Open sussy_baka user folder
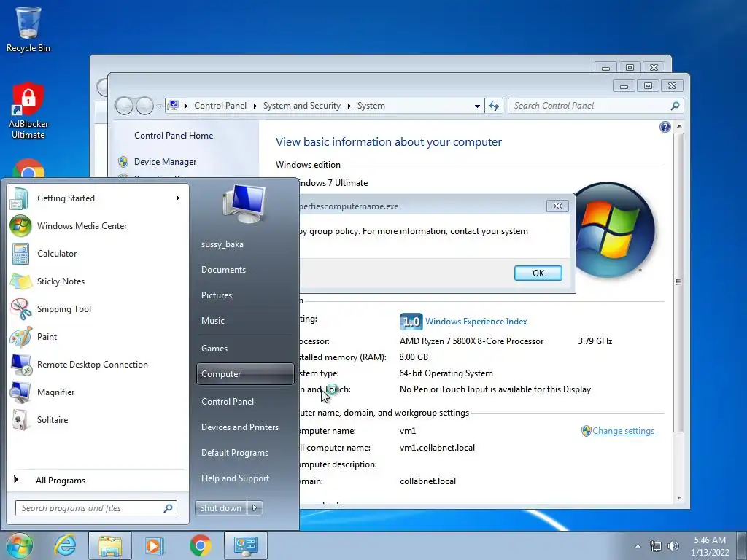The width and height of the screenshot is (747, 560). click(222, 244)
